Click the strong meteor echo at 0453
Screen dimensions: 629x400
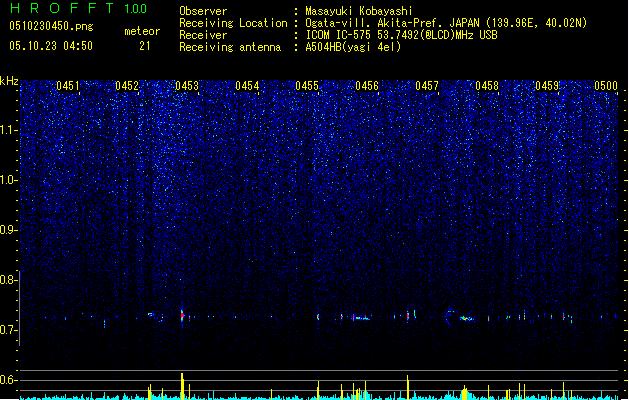pyautogui.click(x=182, y=315)
